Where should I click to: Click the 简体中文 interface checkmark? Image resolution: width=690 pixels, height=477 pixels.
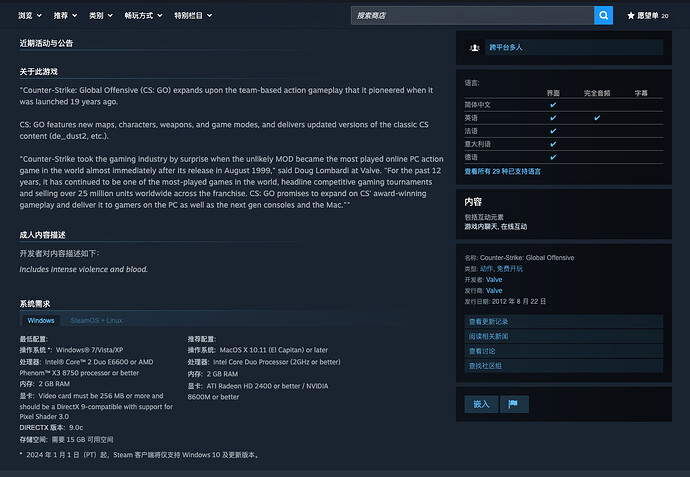pos(553,105)
